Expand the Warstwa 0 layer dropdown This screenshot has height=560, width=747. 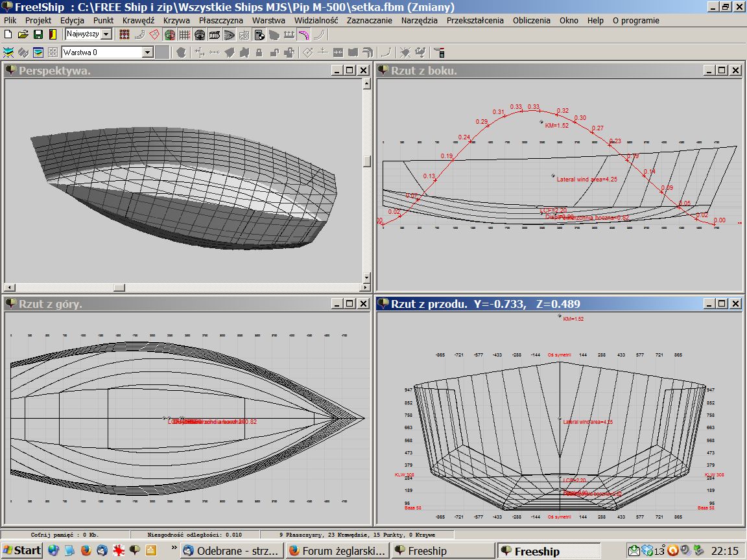tap(147, 52)
